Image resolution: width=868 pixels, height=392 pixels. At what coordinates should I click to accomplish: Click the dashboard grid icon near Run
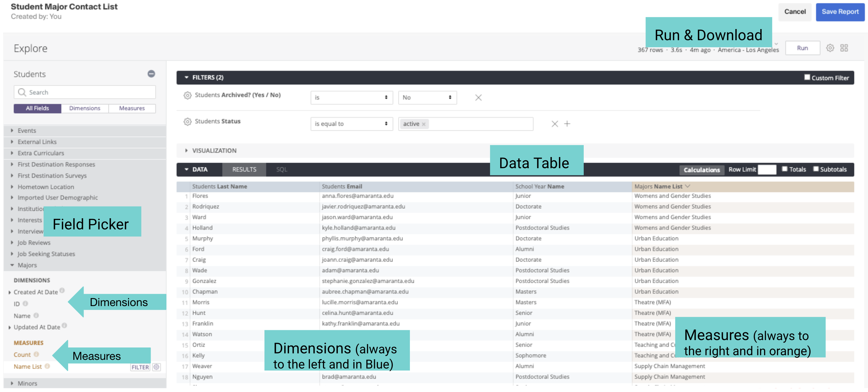click(x=844, y=48)
